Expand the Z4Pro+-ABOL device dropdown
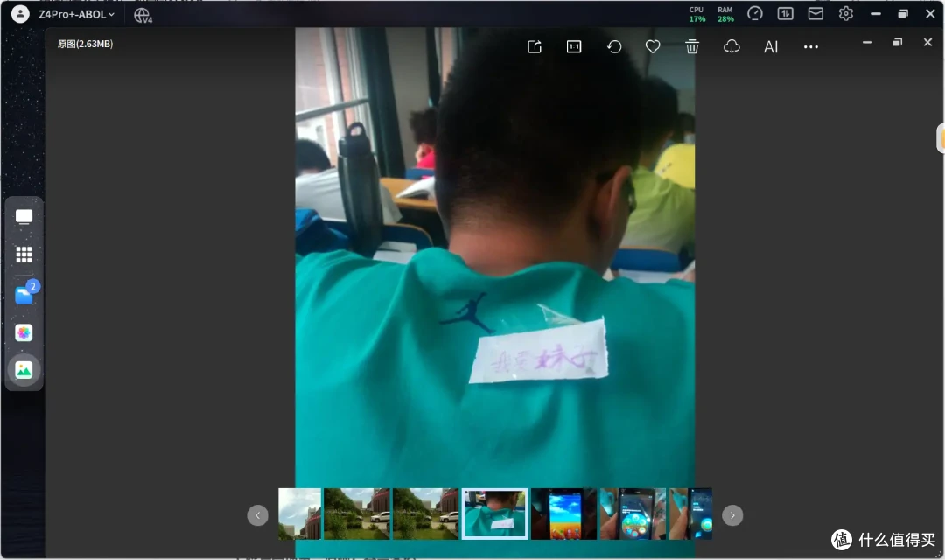945x560 pixels. point(76,15)
